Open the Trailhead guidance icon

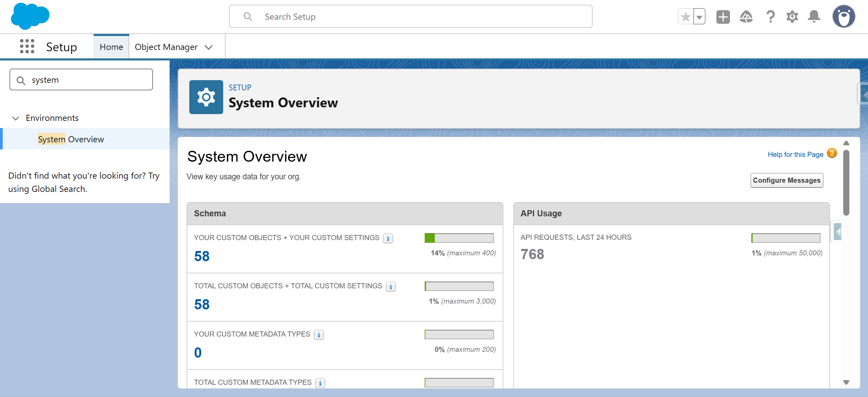[746, 17]
